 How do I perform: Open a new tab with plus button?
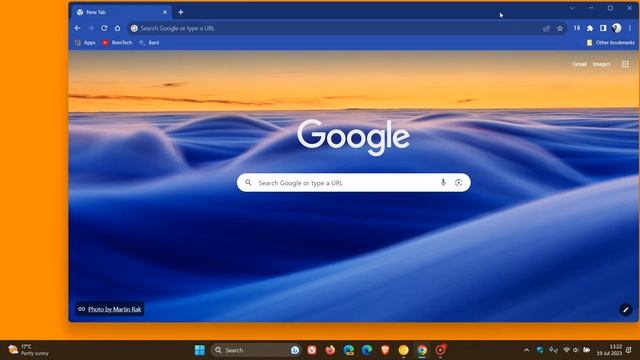[x=180, y=12]
